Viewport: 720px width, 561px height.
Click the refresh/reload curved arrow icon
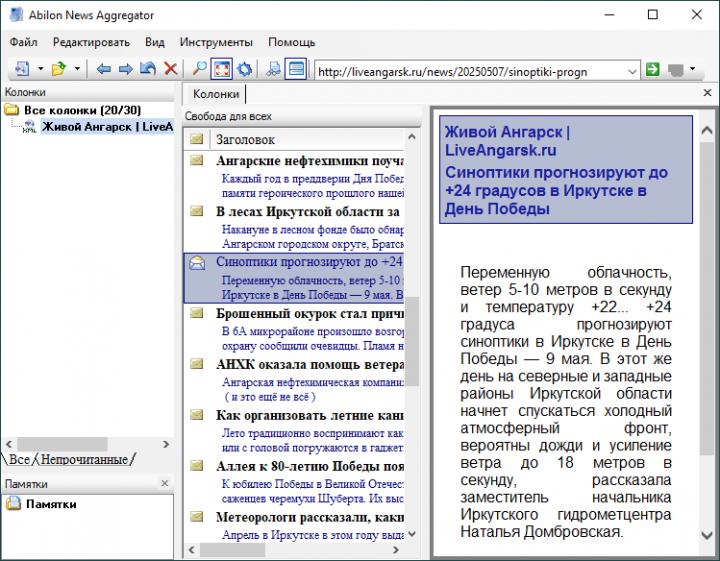click(147, 69)
